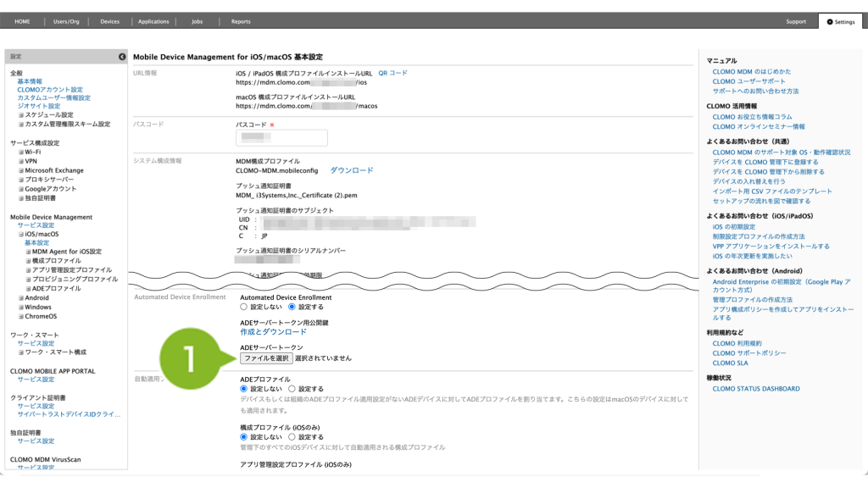
Task: Open the Users/Org menu
Action: 66,21
